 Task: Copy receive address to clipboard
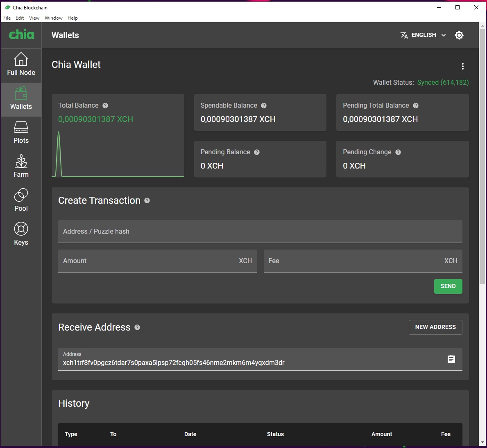pyautogui.click(x=451, y=359)
